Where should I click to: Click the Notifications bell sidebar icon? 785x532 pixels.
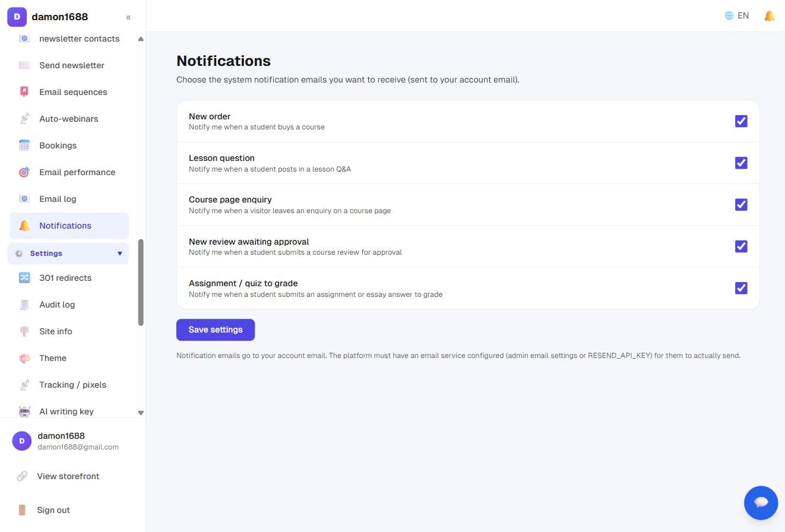tap(24, 226)
